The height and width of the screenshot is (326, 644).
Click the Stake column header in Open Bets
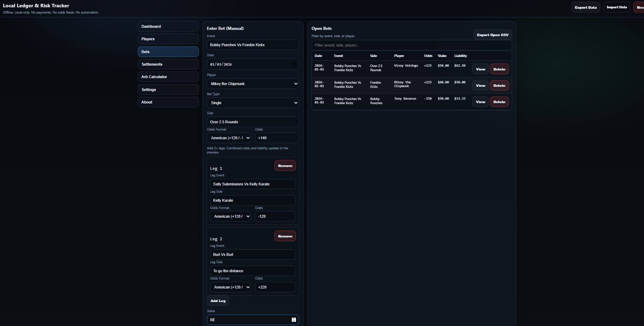[x=442, y=56]
